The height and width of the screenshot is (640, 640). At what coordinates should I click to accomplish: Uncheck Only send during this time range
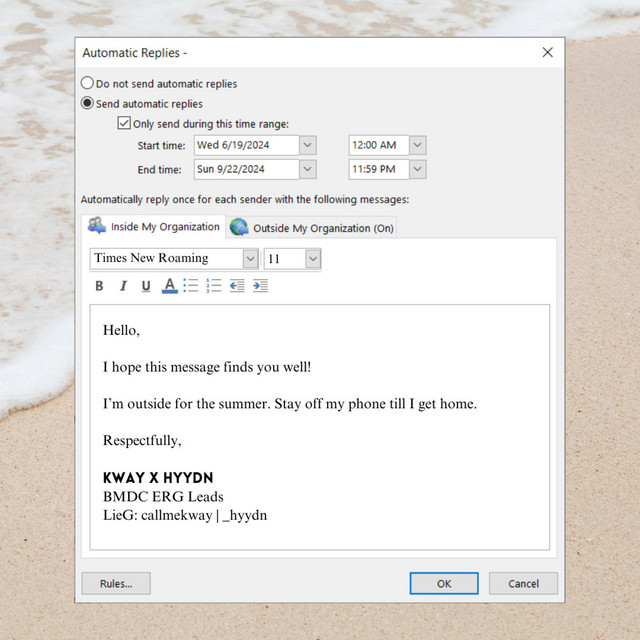pos(124,124)
